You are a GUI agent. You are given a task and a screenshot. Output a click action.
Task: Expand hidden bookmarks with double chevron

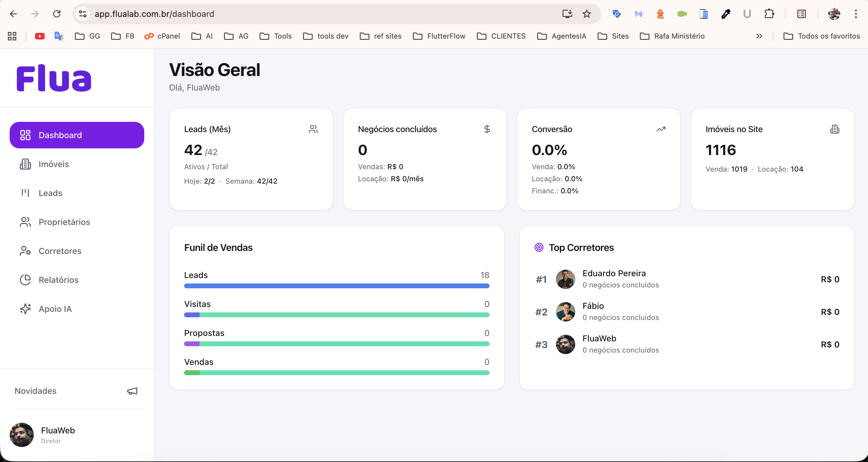(759, 36)
